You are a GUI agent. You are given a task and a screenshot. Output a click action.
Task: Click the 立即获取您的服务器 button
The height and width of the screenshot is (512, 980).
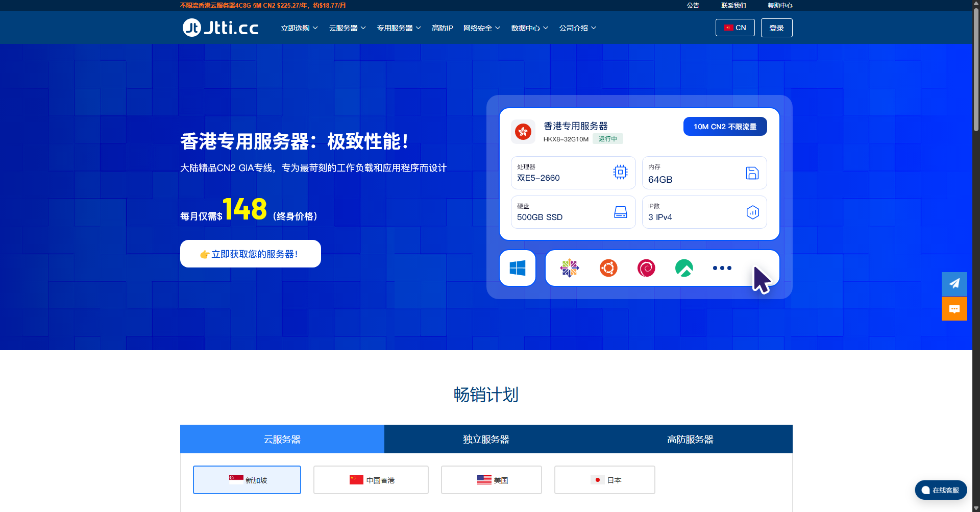[250, 254]
